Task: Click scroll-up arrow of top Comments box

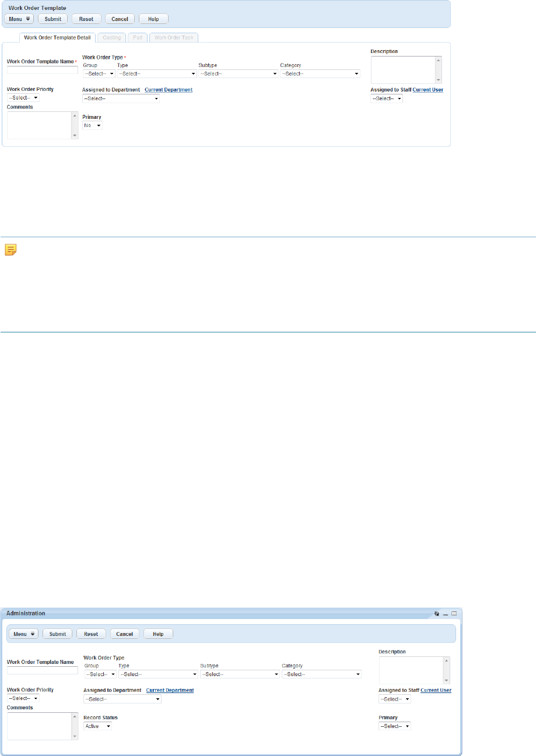Action: 75,115
